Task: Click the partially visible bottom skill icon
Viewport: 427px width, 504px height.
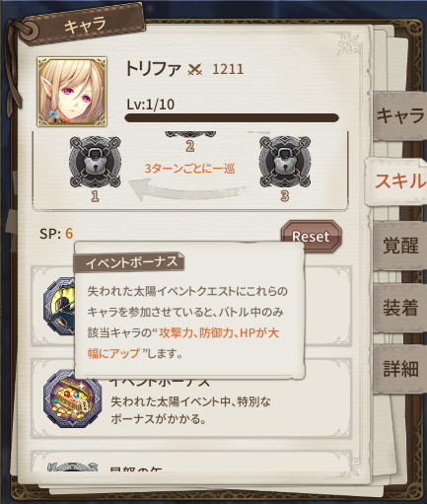Action: point(72,467)
